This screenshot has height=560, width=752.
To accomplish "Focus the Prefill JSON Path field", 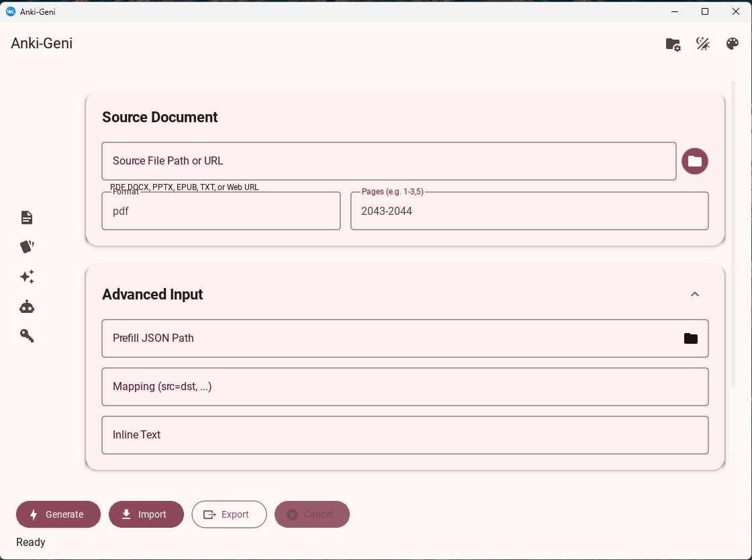I will point(405,338).
